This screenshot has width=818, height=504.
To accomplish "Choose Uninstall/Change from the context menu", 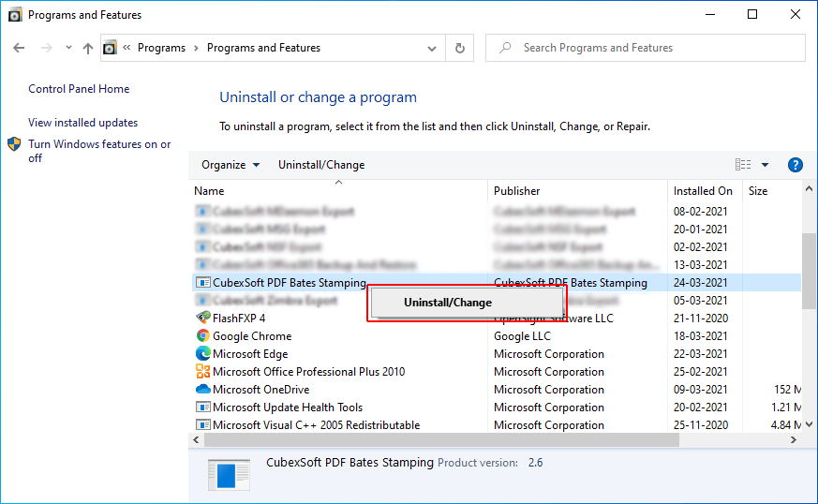I will pyautogui.click(x=447, y=303).
